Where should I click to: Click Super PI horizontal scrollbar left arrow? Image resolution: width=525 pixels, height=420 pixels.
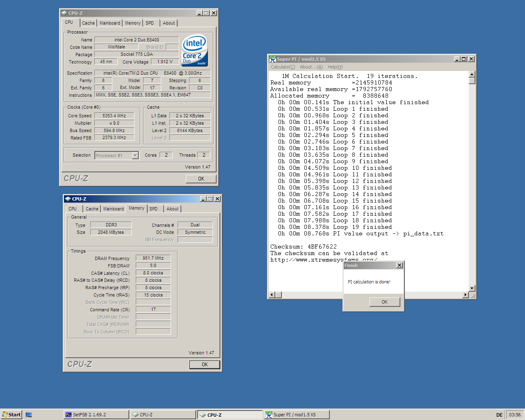(x=272, y=295)
